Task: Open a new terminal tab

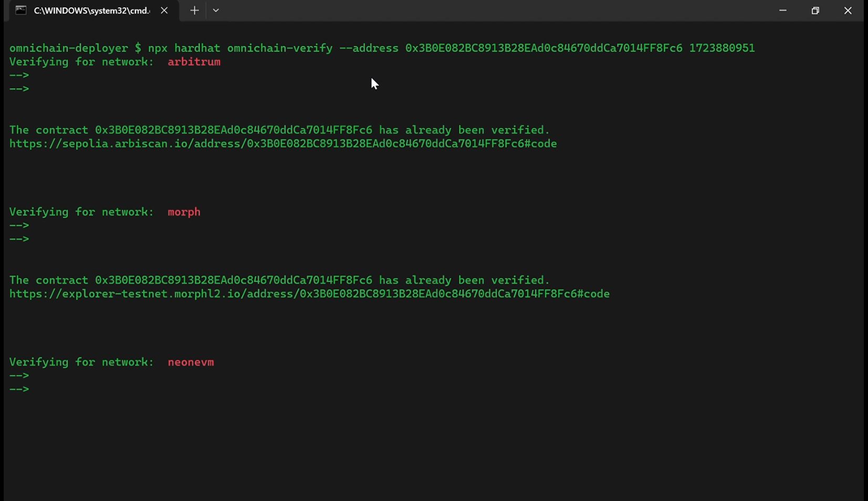Action: point(194,10)
